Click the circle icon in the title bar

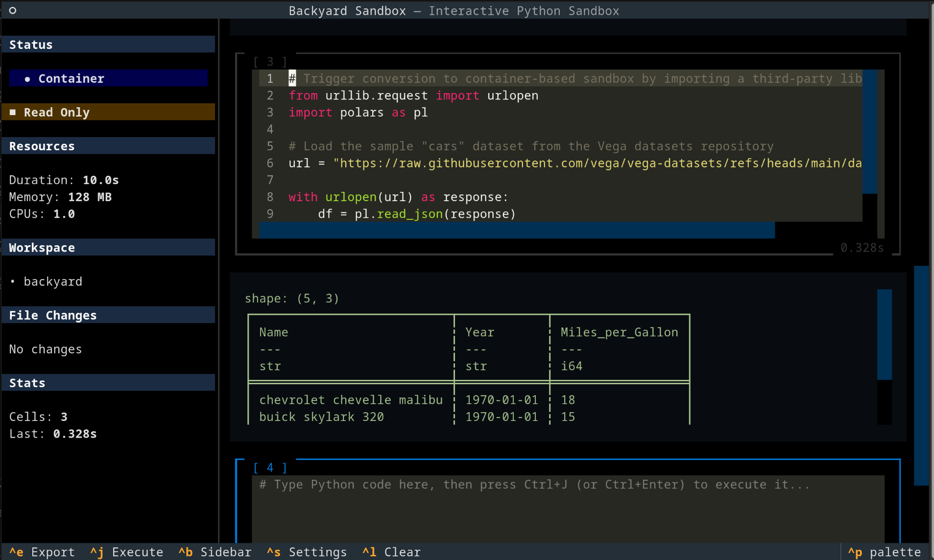tap(13, 10)
